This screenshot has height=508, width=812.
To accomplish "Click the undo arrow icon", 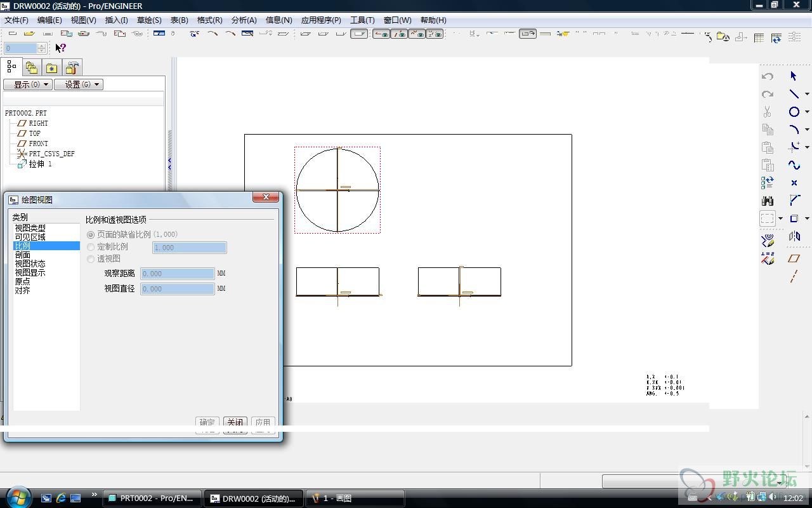I will (x=768, y=76).
